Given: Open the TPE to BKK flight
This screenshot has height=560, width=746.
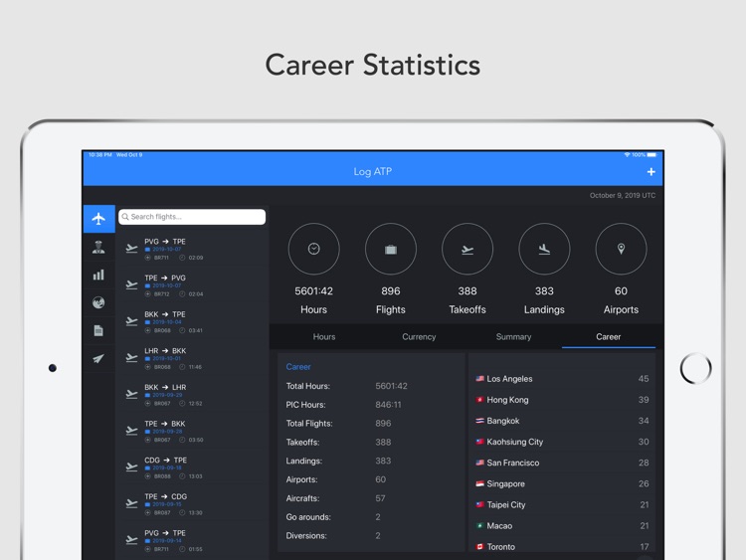Looking at the screenshot, I should [193, 431].
